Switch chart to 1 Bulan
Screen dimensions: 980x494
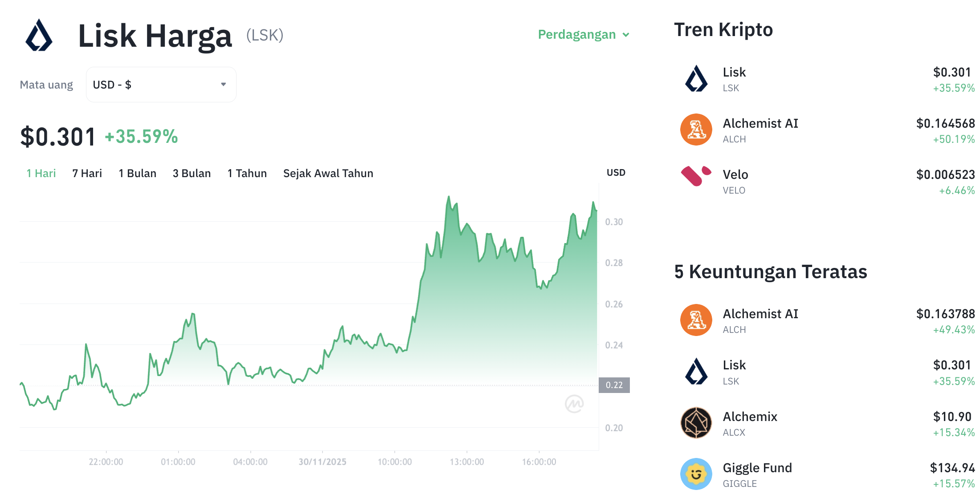coord(137,174)
